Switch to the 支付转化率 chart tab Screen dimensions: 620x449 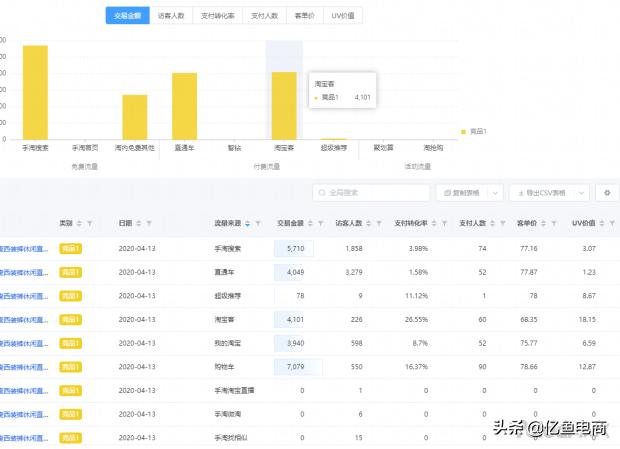tap(217, 16)
